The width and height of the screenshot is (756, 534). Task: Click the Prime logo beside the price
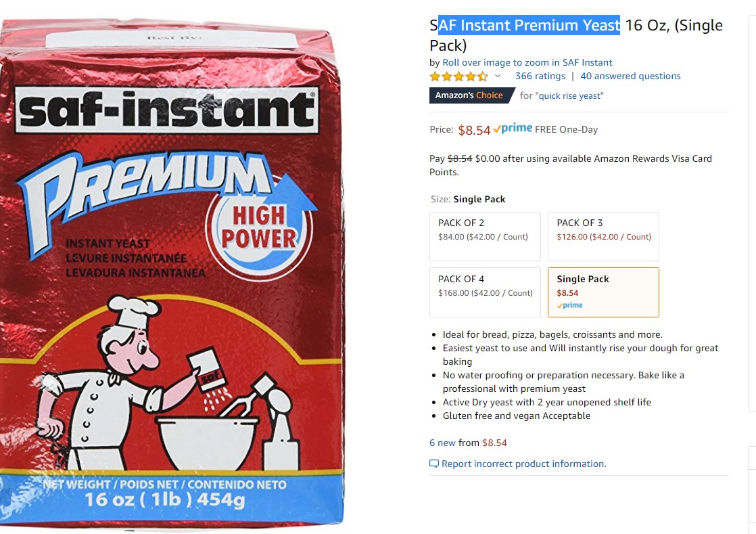(513, 129)
